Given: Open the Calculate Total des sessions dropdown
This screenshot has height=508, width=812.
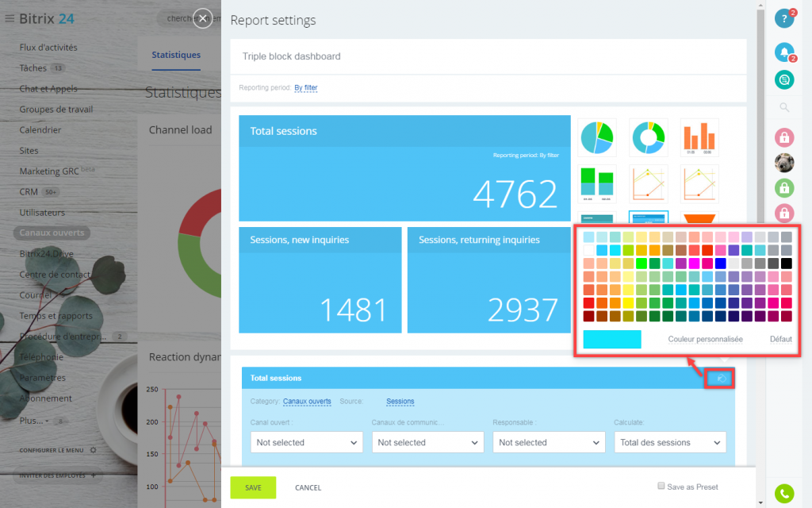Looking at the screenshot, I should click(670, 442).
